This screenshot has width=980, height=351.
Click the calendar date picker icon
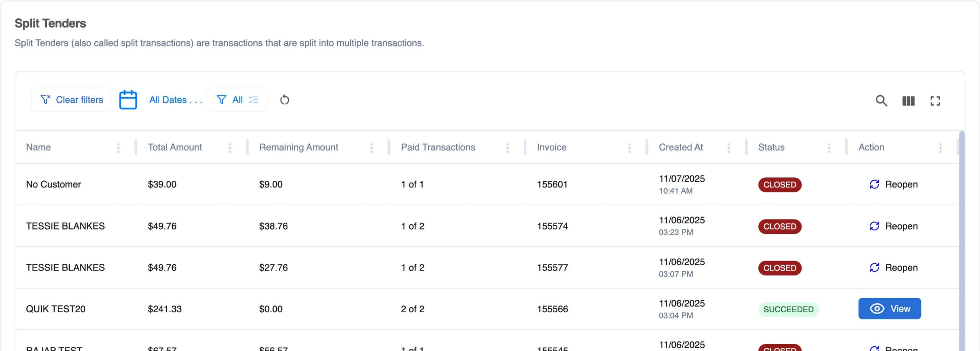coord(128,100)
